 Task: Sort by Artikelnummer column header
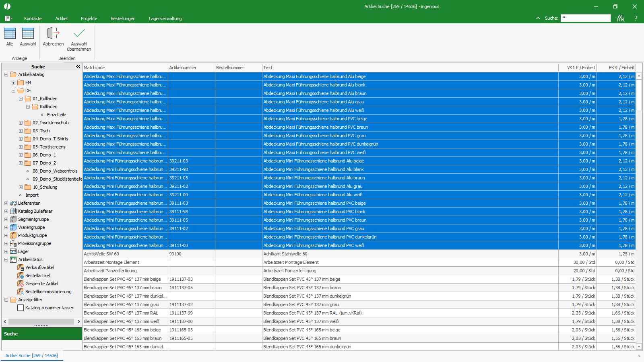click(x=192, y=68)
